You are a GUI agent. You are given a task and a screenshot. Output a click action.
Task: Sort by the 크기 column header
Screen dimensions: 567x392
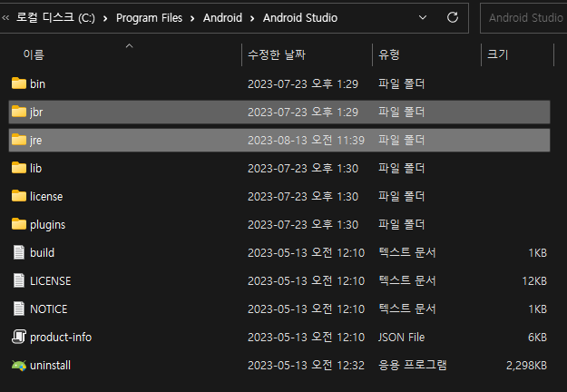click(497, 54)
